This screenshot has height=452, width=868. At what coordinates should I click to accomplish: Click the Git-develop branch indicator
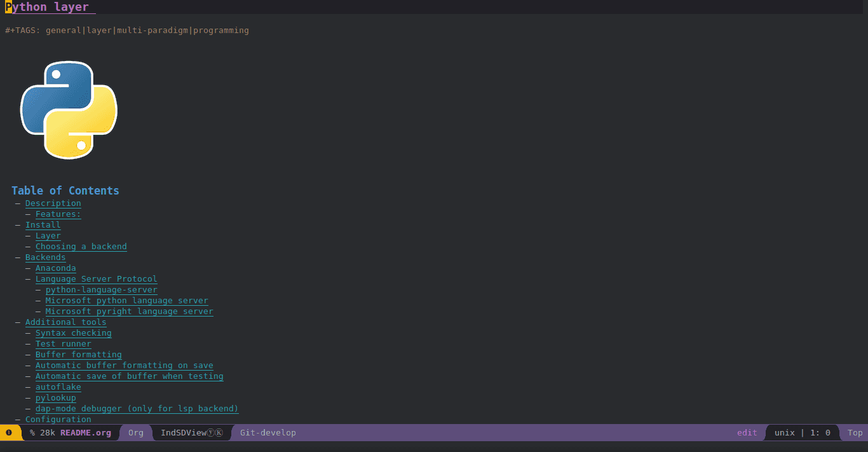click(268, 433)
